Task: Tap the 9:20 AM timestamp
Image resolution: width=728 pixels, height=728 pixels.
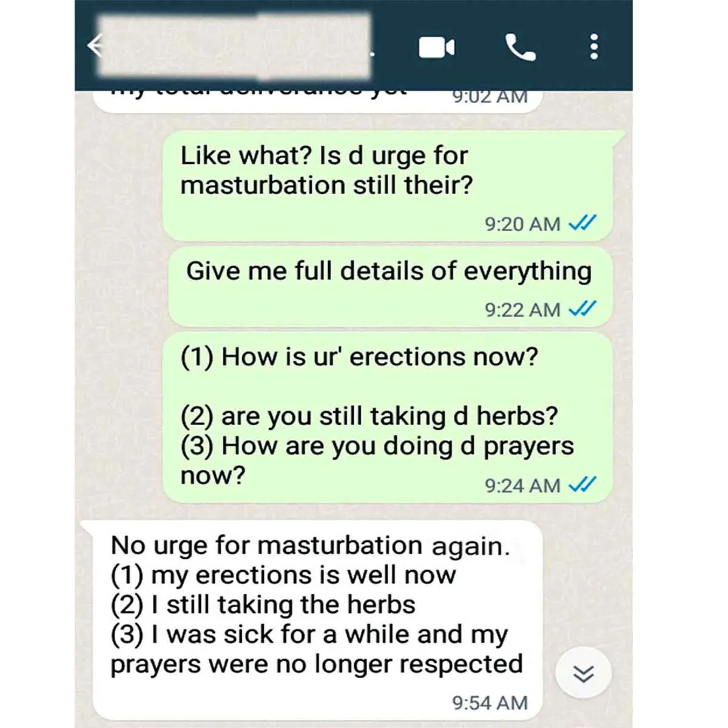Action: (x=522, y=224)
